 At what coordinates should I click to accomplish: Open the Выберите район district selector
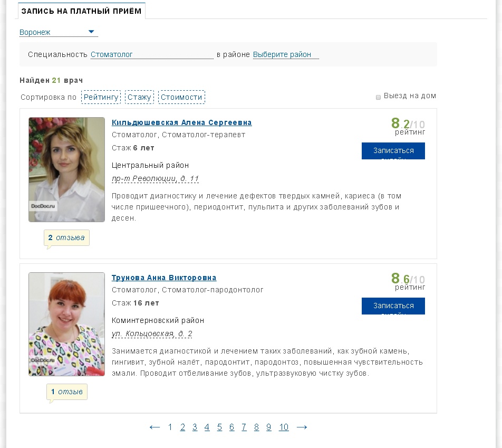click(x=282, y=54)
